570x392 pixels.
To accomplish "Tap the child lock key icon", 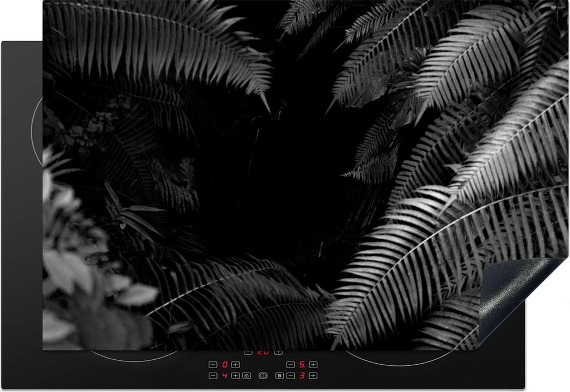I will tap(247, 376).
